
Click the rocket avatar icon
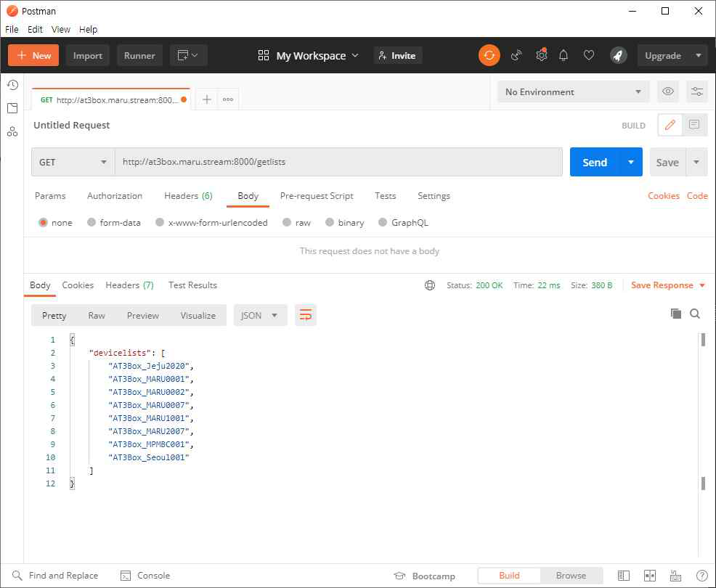click(618, 56)
